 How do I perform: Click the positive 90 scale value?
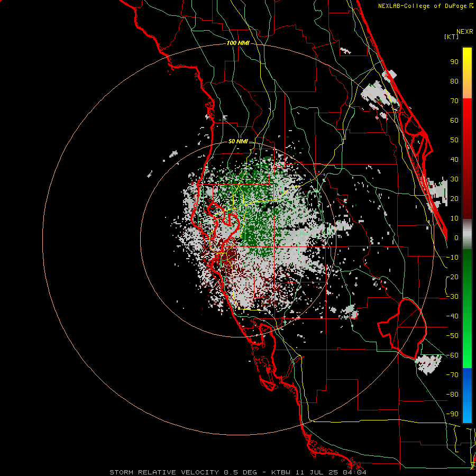454,62
